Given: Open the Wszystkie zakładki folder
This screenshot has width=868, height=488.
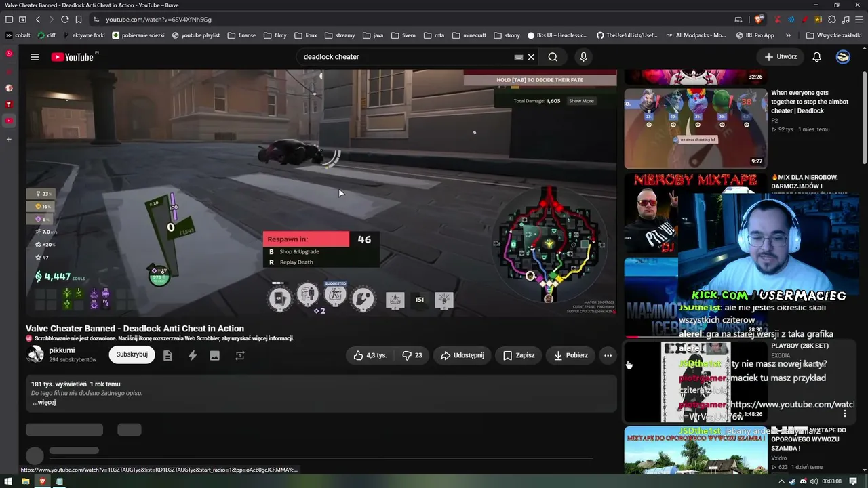Looking at the screenshot, I should (x=833, y=35).
